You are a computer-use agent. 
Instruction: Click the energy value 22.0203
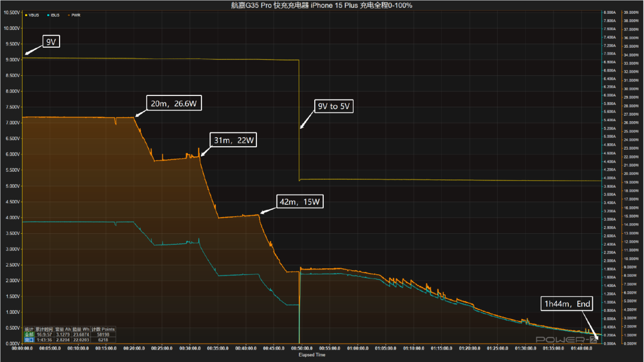pos(81,340)
